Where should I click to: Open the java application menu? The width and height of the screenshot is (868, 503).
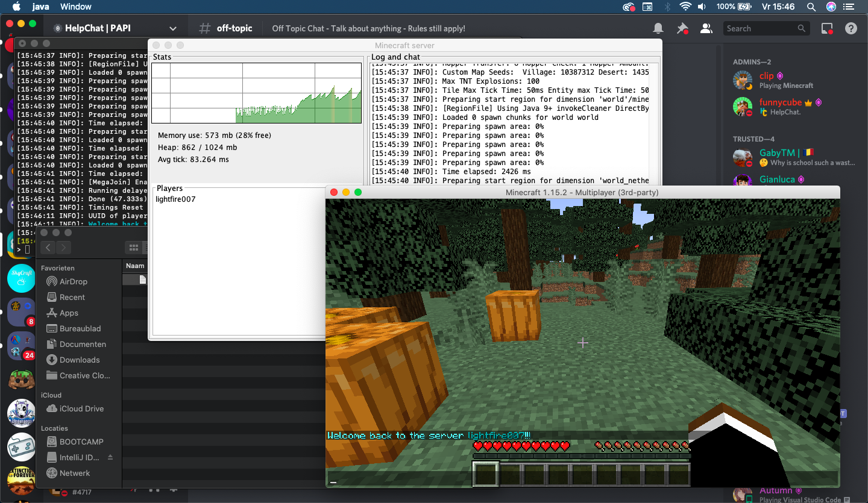[x=41, y=7]
